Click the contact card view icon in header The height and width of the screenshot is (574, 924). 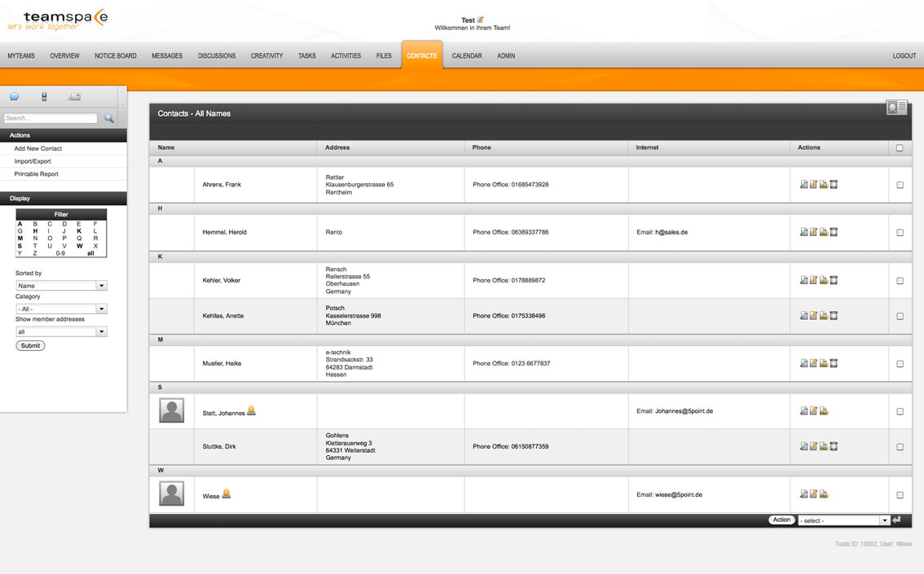coord(897,107)
